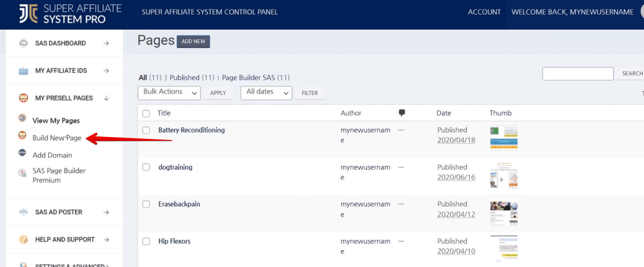Open the Hip Flexors page
Screen dimensions: 644x267
pyautogui.click(x=174, y=241)
